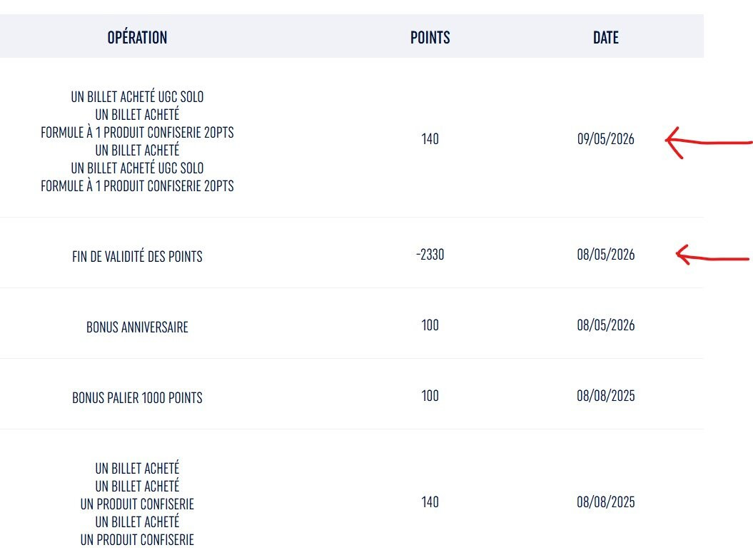Click the 08/08/2025 date for Bonus Palier
The height and width of the screenshot is (560, 753).
(x=605, y=396)
